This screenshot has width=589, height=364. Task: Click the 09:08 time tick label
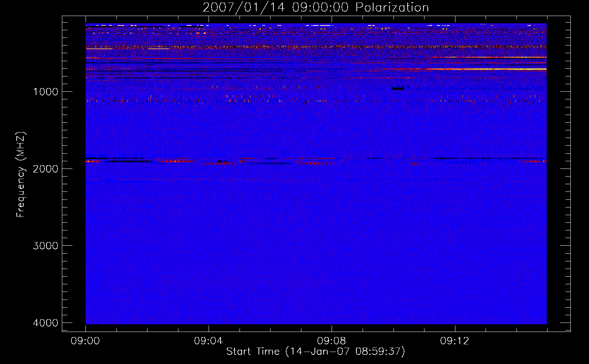pyautogui.click(x=332, y=341)
